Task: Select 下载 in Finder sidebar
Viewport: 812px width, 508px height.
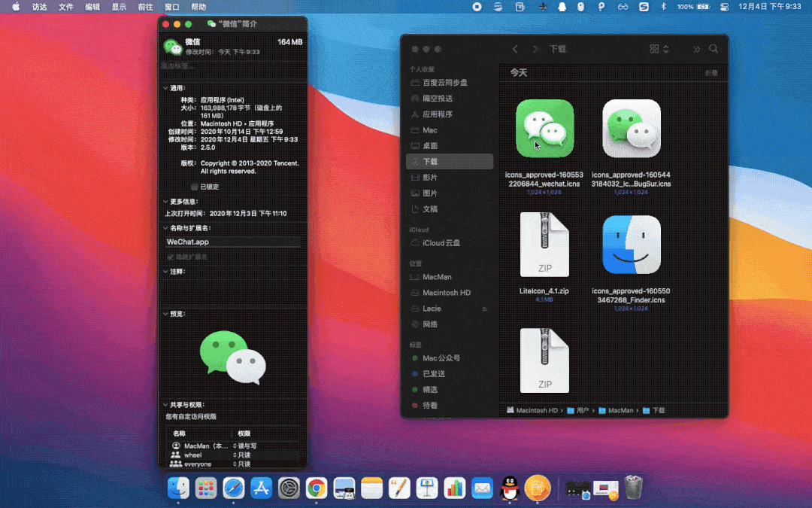Action: [450, 162]
